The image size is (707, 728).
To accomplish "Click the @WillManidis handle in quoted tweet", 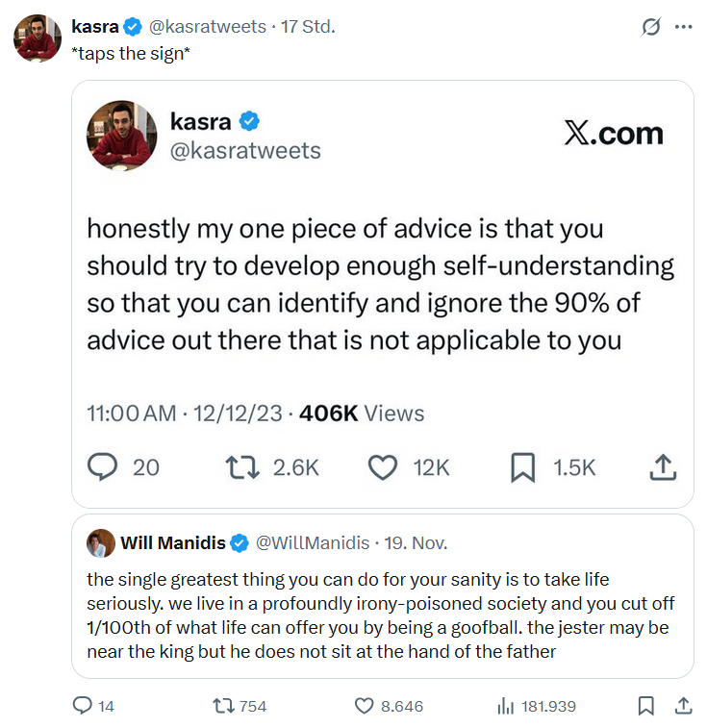I will click(x=312, y=543).
